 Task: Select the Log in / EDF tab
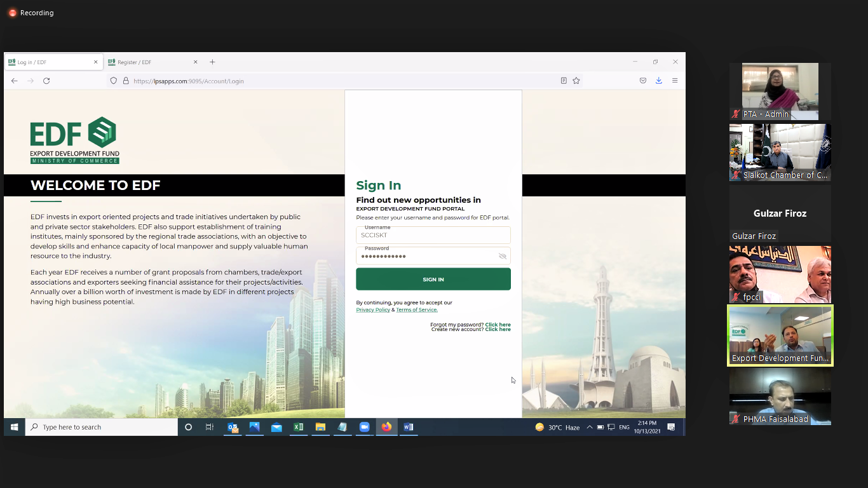click(53, 62)
